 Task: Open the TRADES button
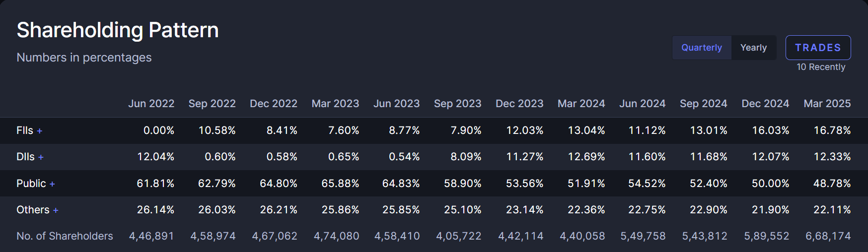pyautogui.click(x=818, y=48)
